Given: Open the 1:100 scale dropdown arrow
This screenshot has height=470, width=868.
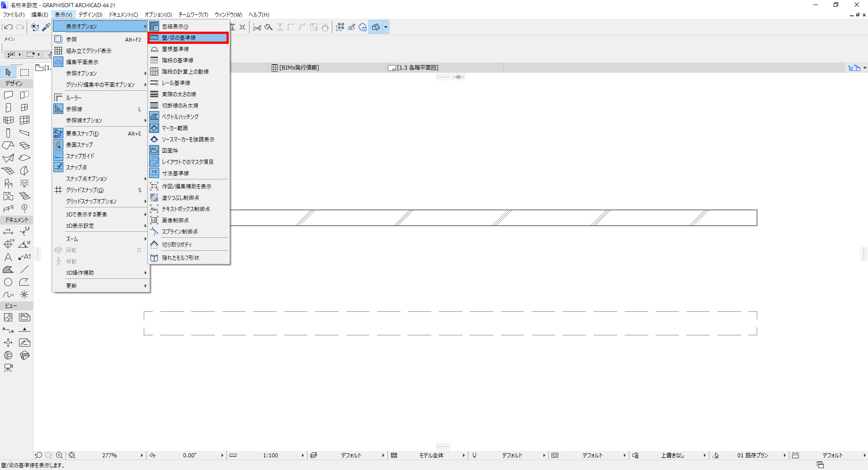Looking at the screenshot, I should (302, 456).
